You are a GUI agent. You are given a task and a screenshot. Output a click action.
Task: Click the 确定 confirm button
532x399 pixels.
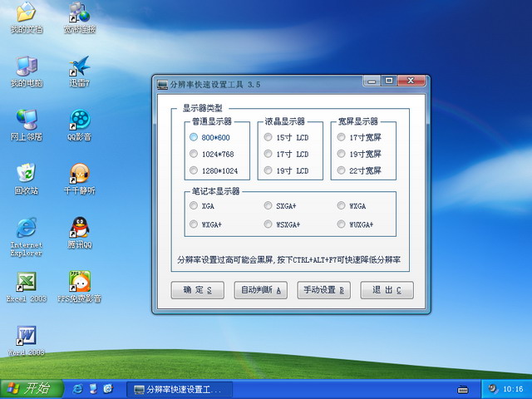[197, 290]
